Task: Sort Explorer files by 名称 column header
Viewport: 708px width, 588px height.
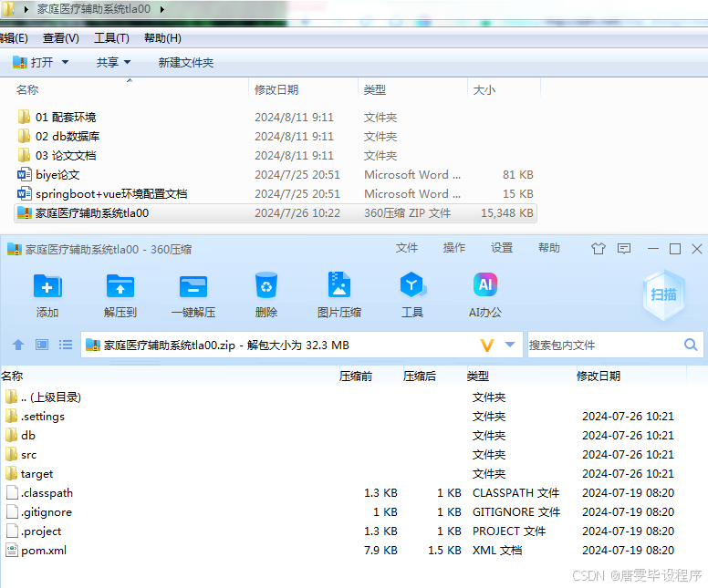Action: click(x=130, y=90)
